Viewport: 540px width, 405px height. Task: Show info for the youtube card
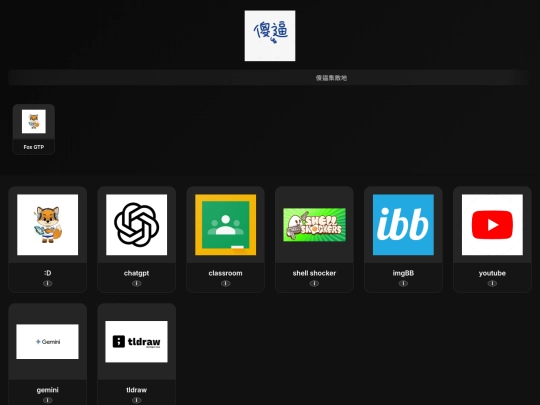tap(492, 283)
